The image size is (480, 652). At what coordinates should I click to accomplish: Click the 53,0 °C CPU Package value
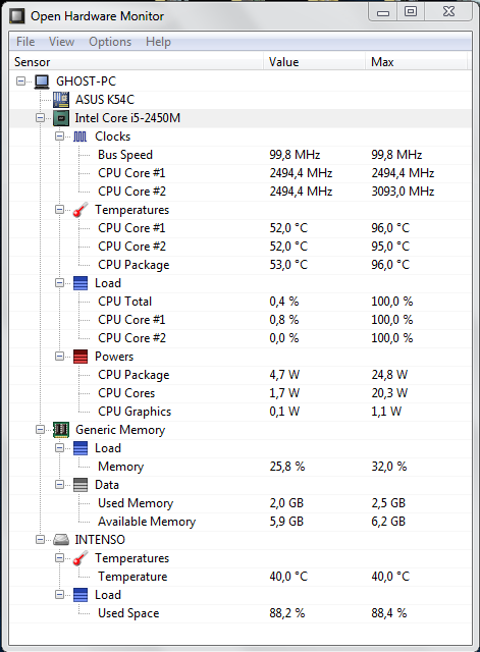coord(289,265)
